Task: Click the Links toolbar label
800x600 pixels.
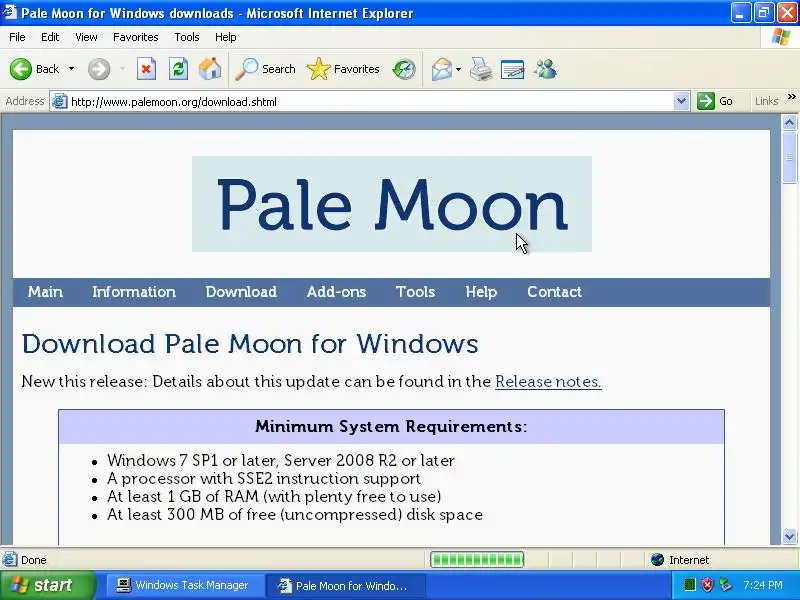Action: pyautogui.click(x=766, y=101)
